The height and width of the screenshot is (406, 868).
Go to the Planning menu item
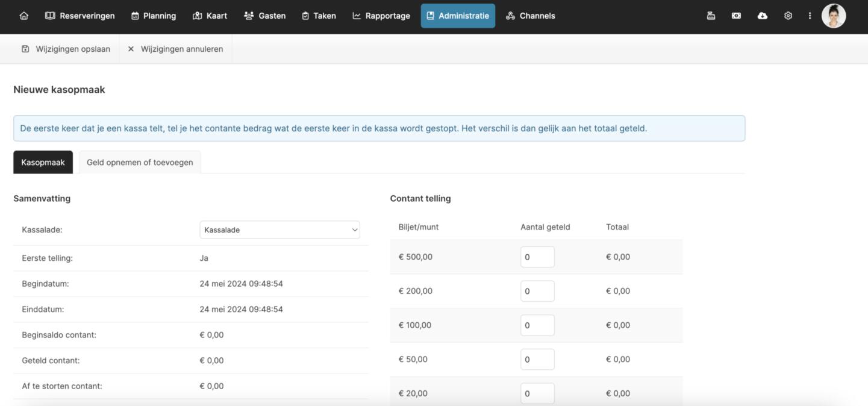[x=154, y=16]
